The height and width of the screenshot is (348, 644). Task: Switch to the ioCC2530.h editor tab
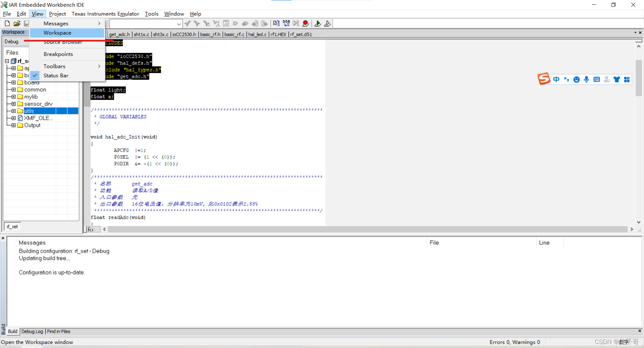(x=184, y=34)
